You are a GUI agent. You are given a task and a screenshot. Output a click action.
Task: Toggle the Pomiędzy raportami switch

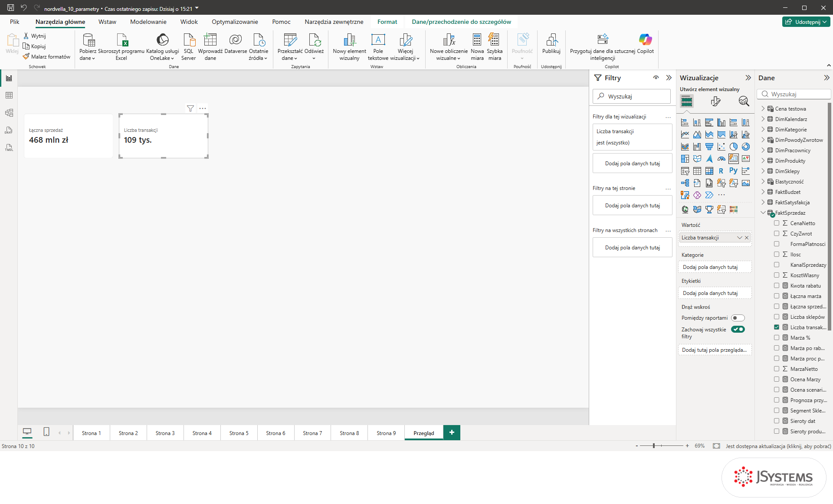(738, 318)
